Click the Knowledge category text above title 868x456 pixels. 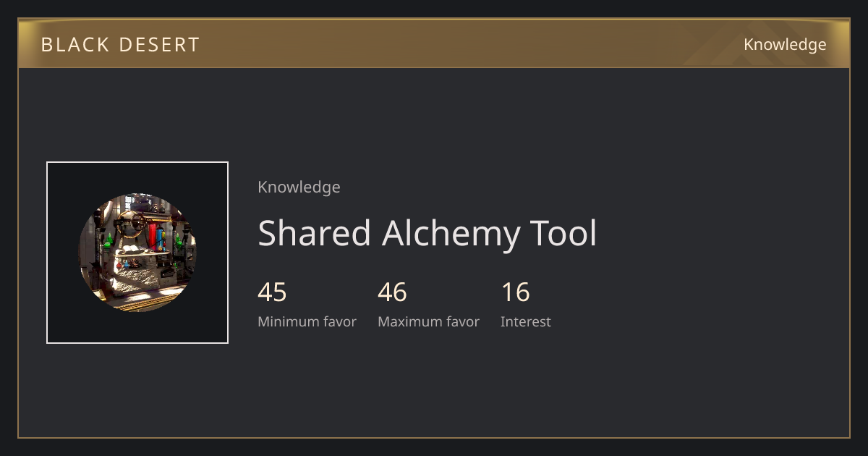coord(299,187)
